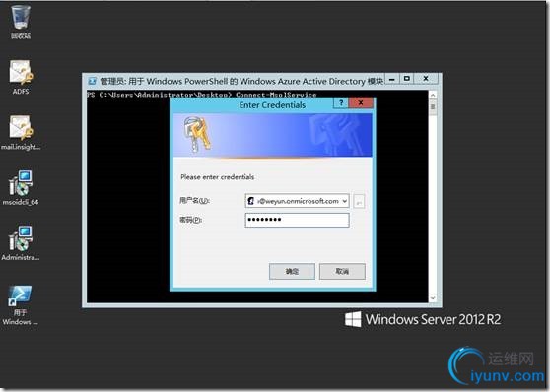Click the 密码(P) label
550x392 pixels.
[x=190, y=220]
